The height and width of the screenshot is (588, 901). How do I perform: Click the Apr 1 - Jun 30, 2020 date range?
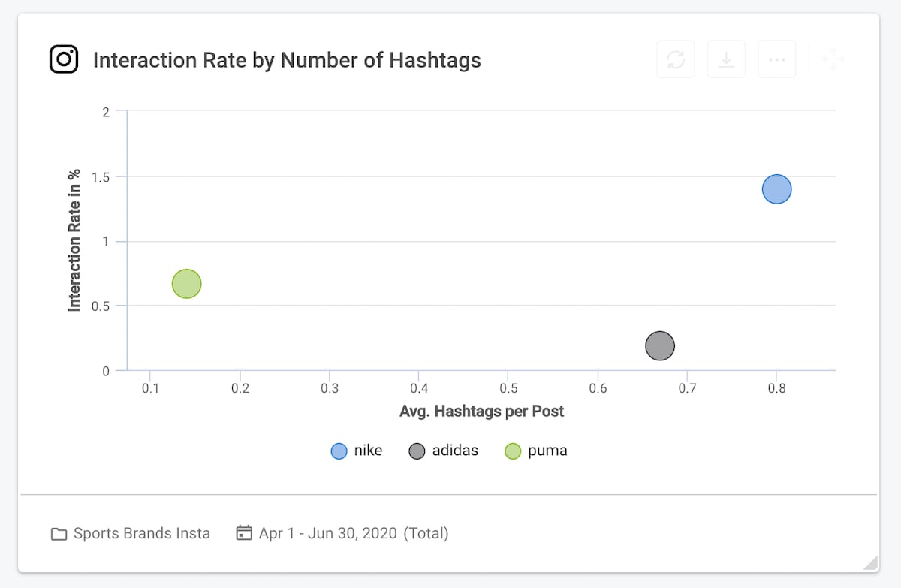tap(328, 534)
